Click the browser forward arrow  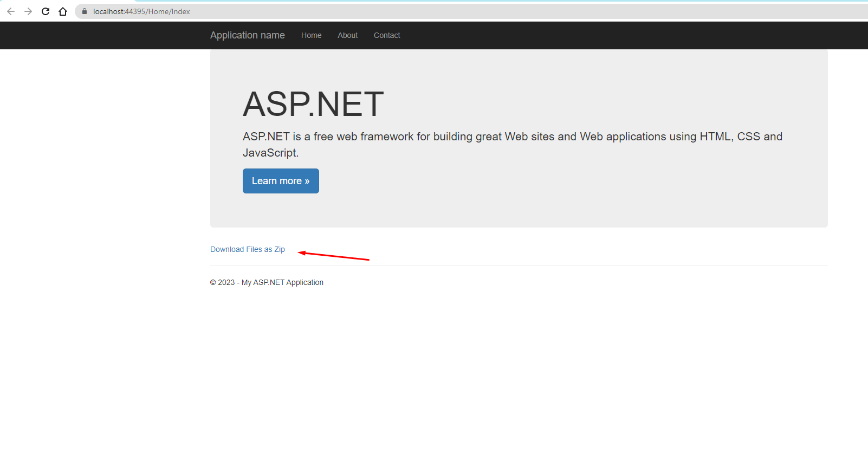tap(28, 11)
